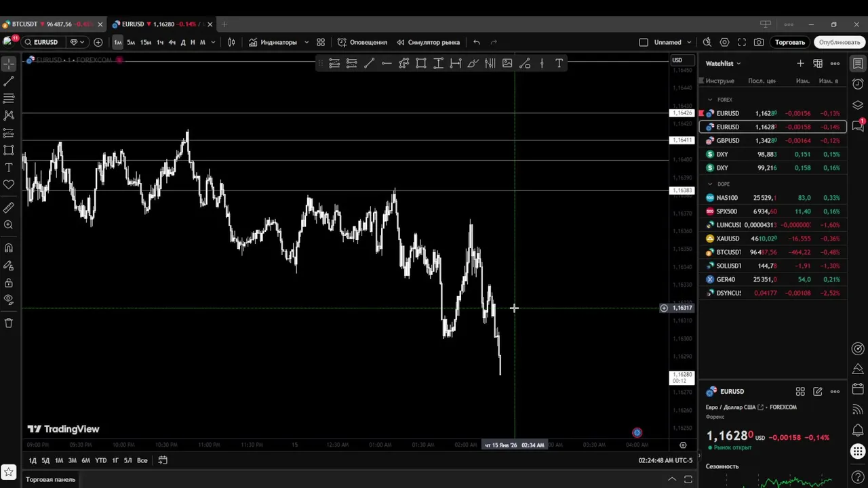Click the compare or add symbol plus
Viewport: 868px width, 488px height.
(x=98, y=42)
